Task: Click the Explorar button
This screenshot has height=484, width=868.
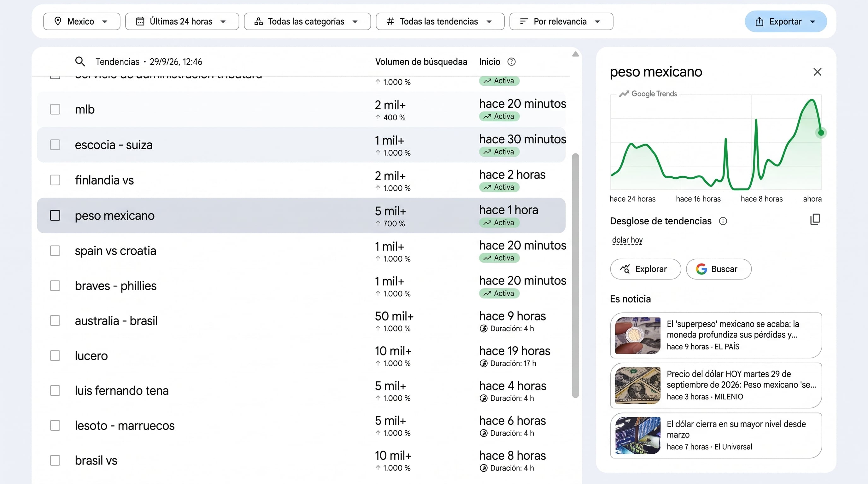Action: [645, 269]
